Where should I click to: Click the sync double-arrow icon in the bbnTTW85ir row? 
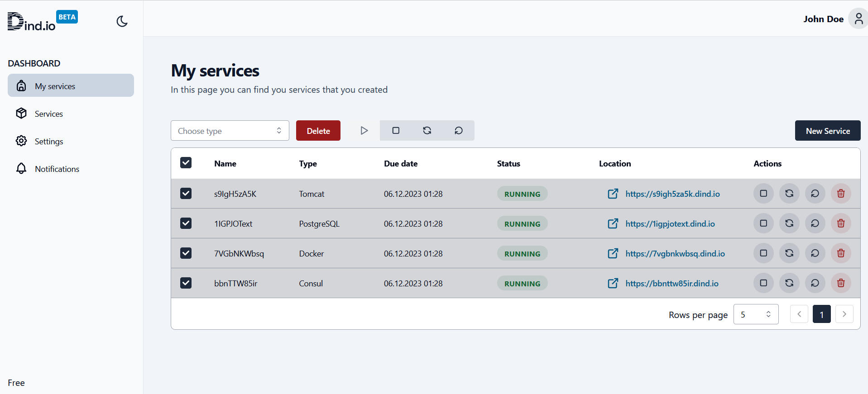coord(789,283)
